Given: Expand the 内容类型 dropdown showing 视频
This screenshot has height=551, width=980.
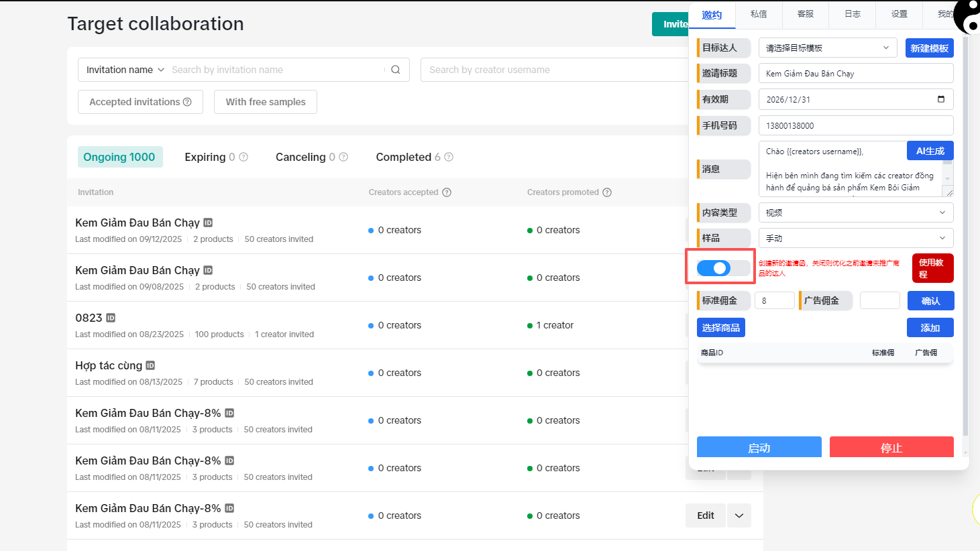Looking at the screenshot, I should coord(856,212).
